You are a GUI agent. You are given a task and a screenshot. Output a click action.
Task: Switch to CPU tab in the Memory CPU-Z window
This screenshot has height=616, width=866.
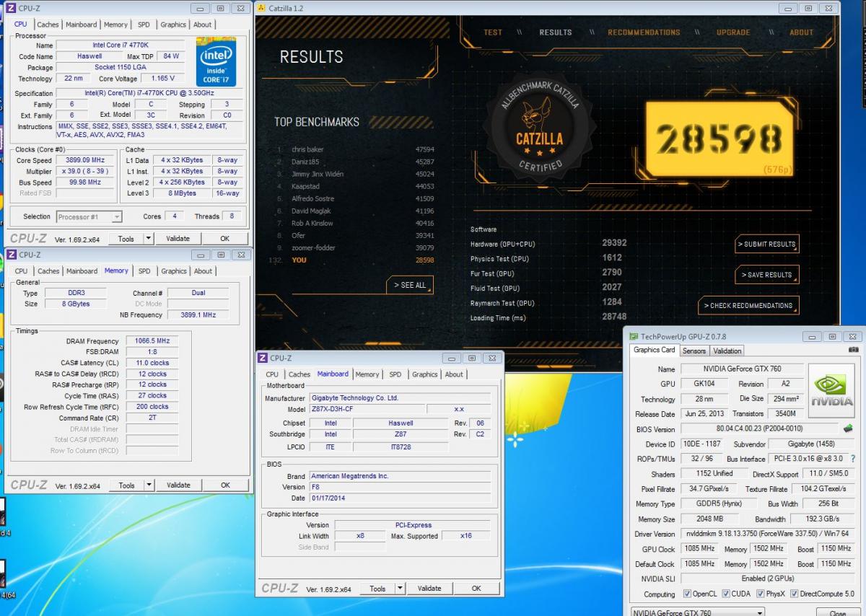(x=22, y=271)
